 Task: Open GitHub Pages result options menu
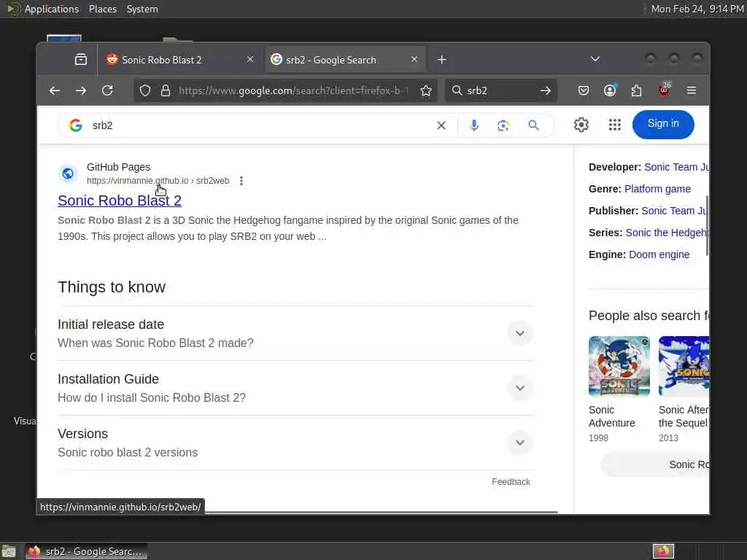241,181
